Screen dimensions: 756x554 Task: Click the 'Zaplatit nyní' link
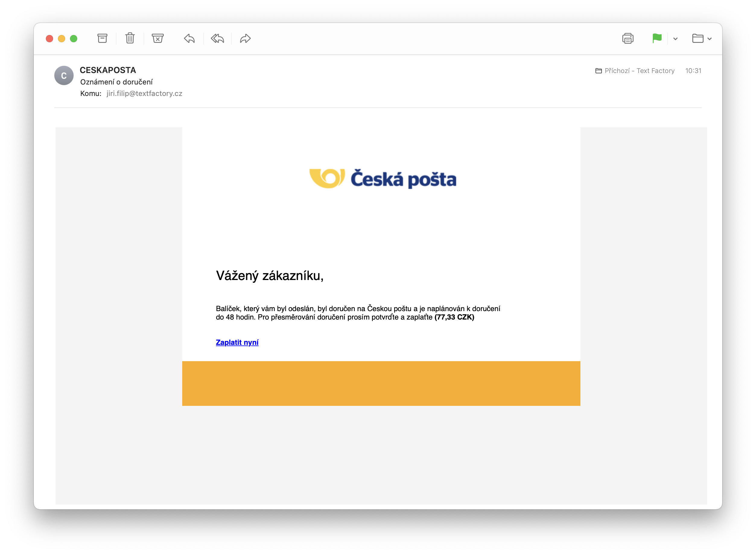[x=237, y=342]
